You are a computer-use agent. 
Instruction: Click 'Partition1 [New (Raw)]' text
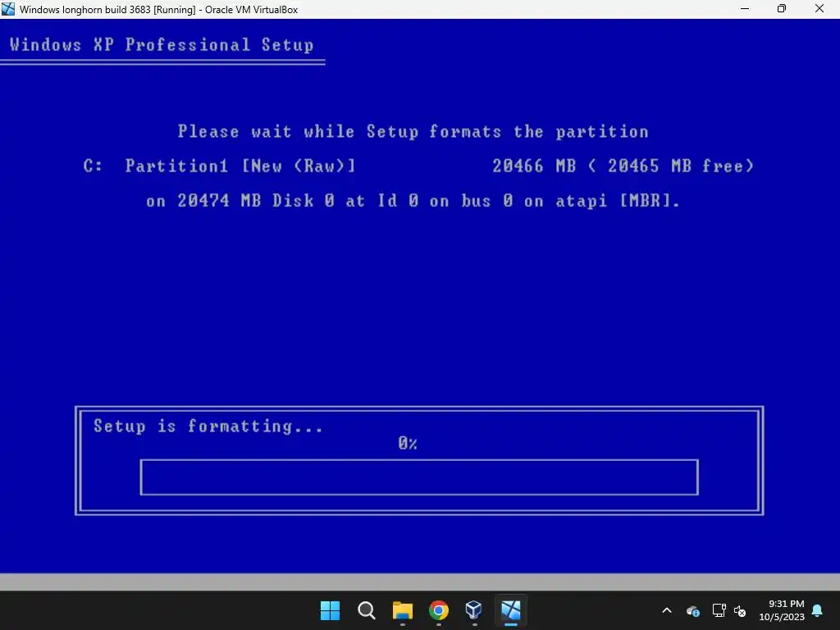240,166
